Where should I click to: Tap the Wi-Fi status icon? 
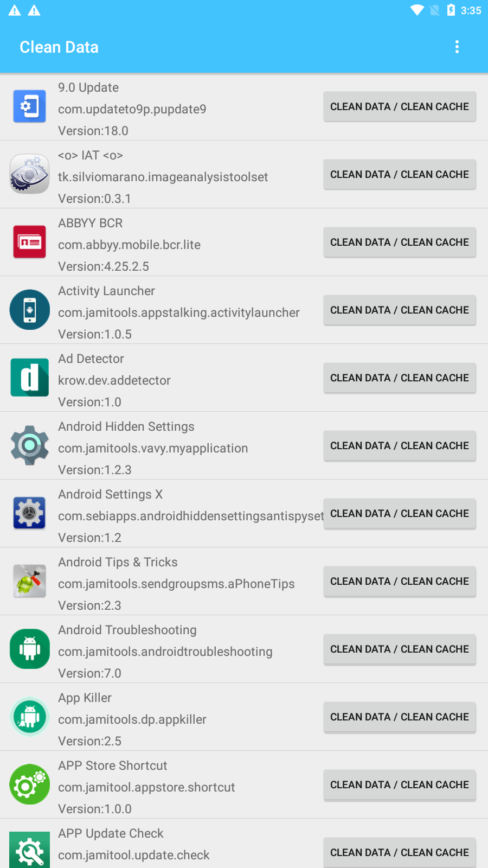(417, 10)
